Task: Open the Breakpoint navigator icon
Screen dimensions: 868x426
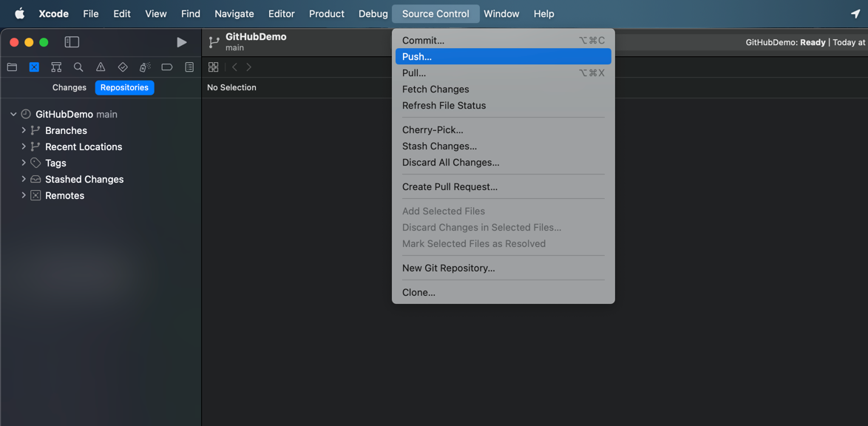Action: (167, 67)
